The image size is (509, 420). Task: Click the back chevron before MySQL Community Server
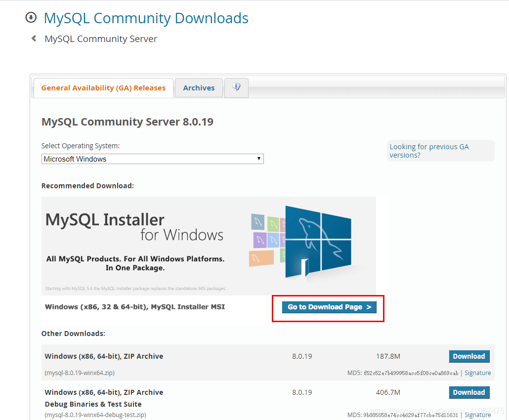tap(34, 39)
